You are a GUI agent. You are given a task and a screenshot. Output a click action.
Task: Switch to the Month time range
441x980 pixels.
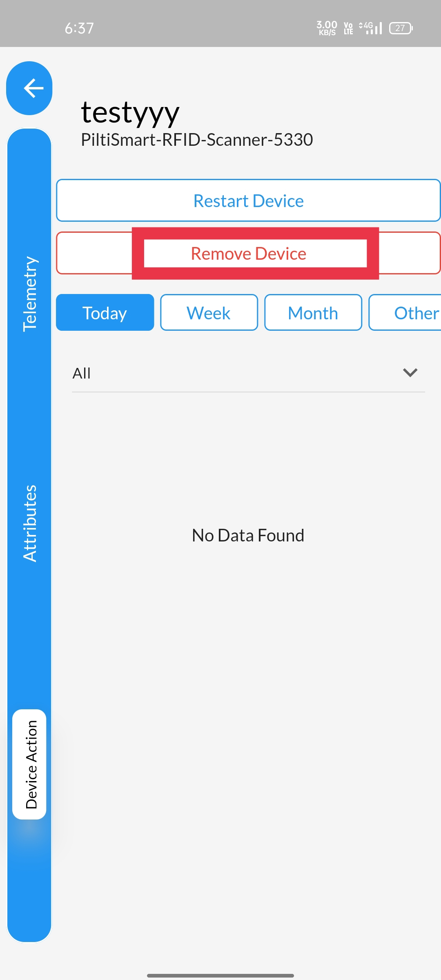point(313,313)
